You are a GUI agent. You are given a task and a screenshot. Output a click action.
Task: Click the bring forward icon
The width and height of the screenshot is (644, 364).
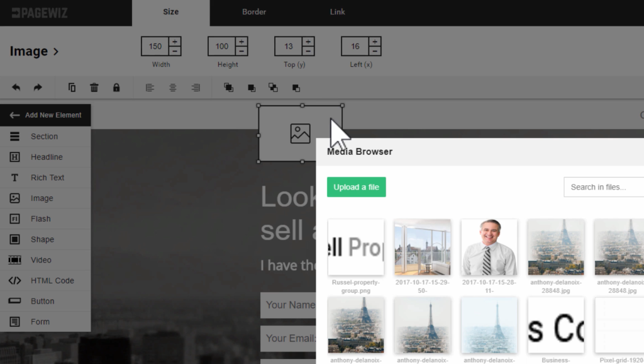252,88
